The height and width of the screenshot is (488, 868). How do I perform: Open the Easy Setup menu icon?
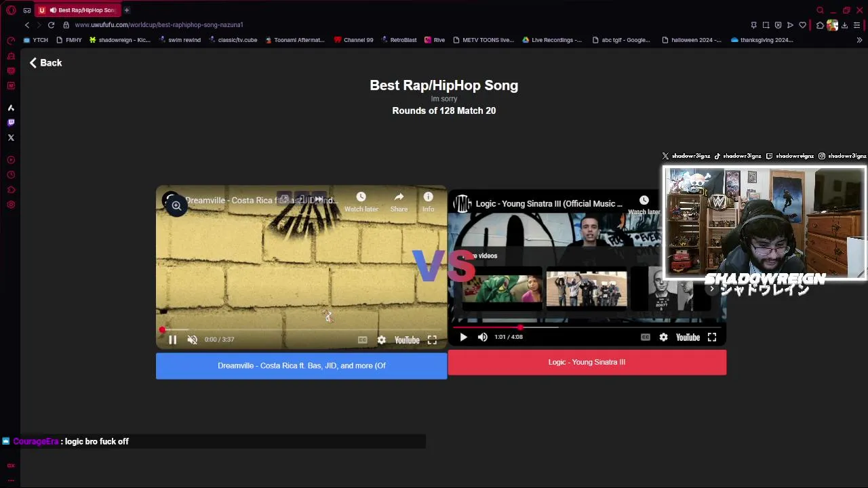[856, 25]
